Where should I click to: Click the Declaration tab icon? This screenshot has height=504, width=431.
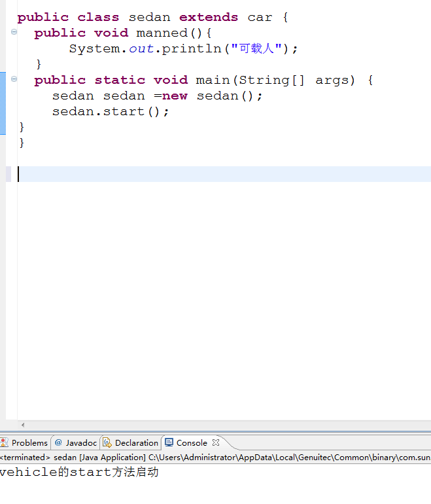tap(107, 442)
